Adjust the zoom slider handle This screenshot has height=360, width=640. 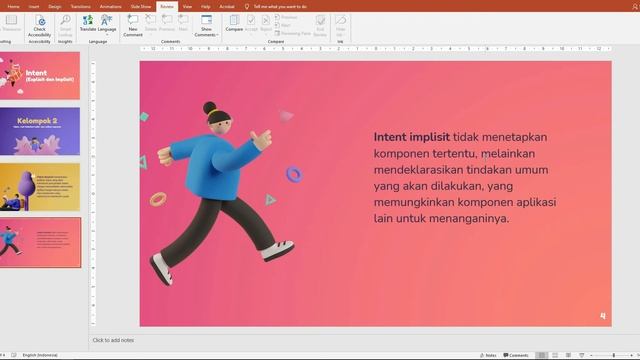(x=614, y=356)
